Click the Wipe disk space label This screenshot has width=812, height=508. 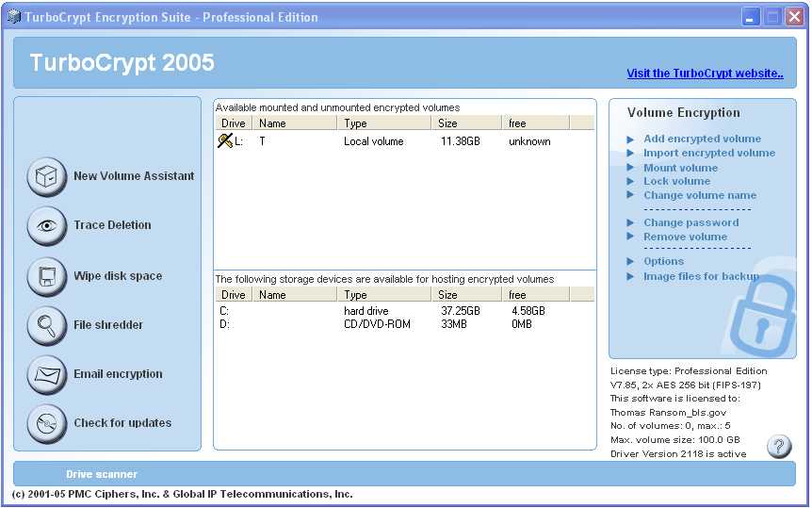pyautogui.click(x=118, y=276)
